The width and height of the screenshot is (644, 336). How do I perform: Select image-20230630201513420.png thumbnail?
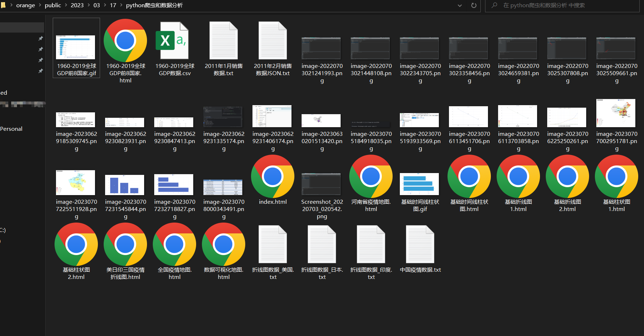click(321, 121)
